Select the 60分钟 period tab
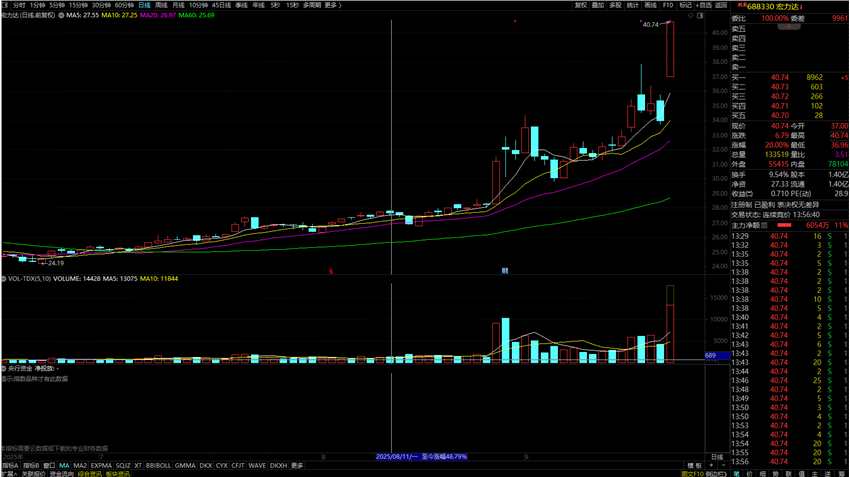This screenshot has width=850, height=477. pyautogui.click(x=124, y=5)
